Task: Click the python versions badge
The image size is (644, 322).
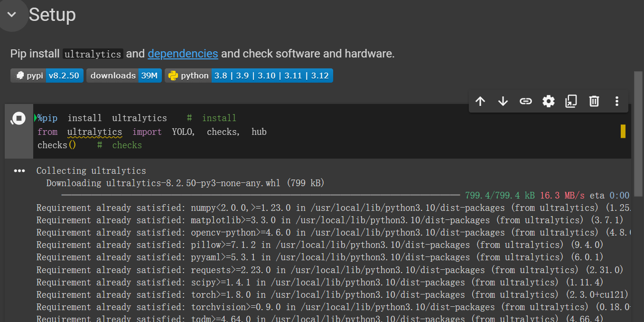Action: click(249, 76)
